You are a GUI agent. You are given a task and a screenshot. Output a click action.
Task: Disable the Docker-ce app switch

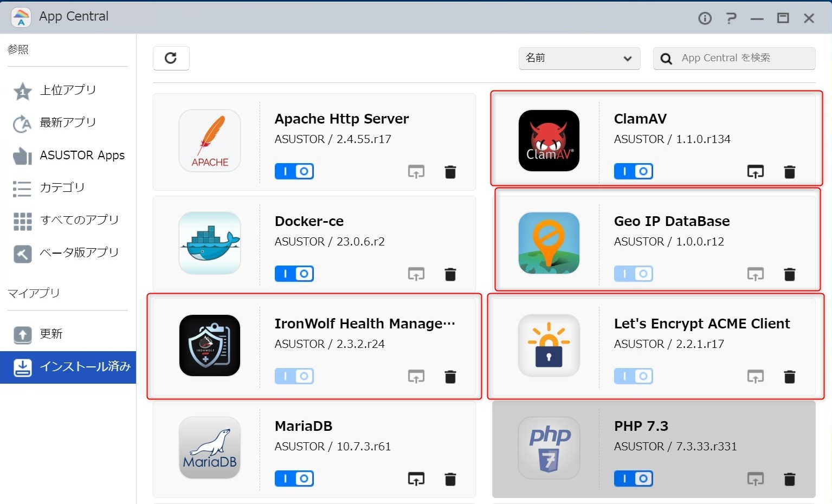point(294,274)
